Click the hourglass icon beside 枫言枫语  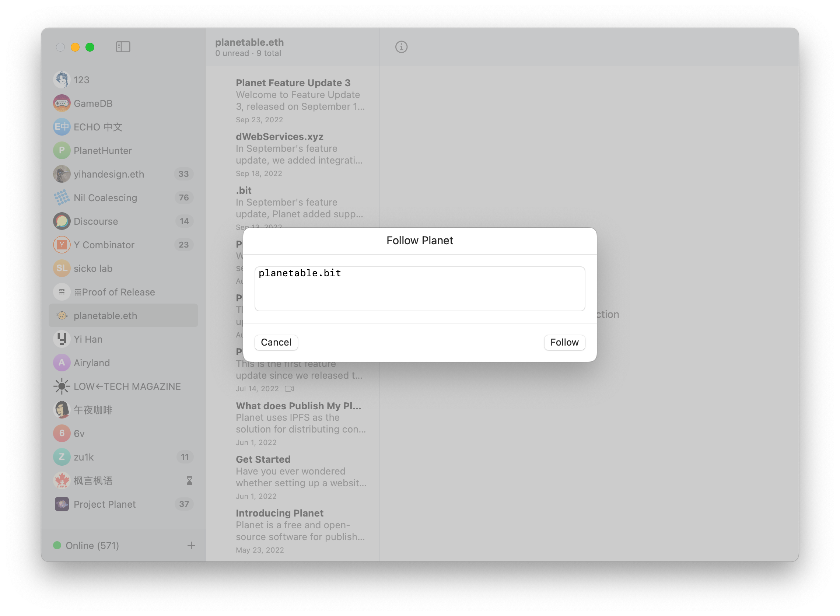pos(189,481)
